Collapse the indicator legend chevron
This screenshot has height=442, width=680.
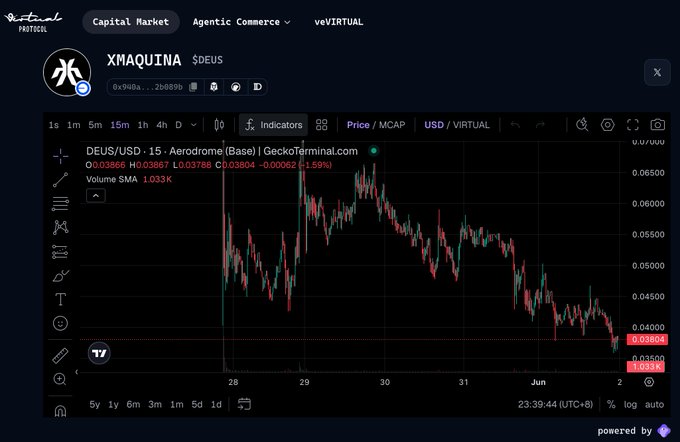pyautogui.click(x=96, y=196)
